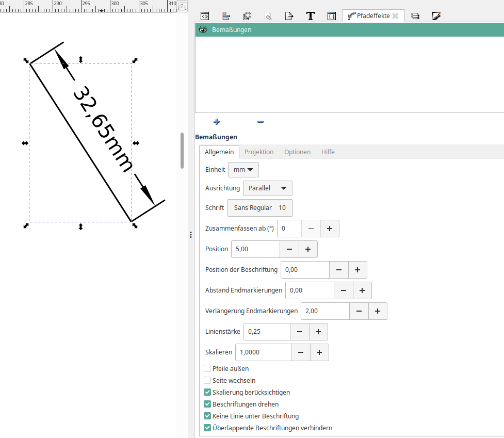Switch to the Allgemein tab
This screenshot has width=504, height=438.
[x=219, y=152]
